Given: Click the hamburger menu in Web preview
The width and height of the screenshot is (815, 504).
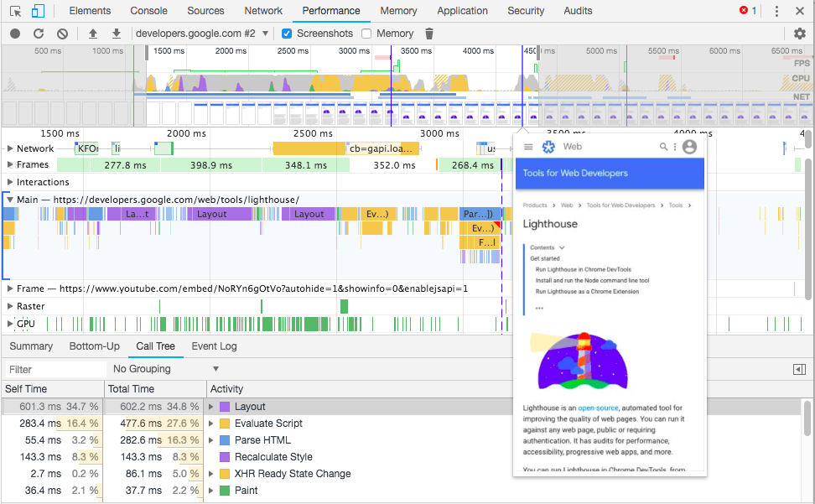Looking at the screenshot, I should [528, 147].
